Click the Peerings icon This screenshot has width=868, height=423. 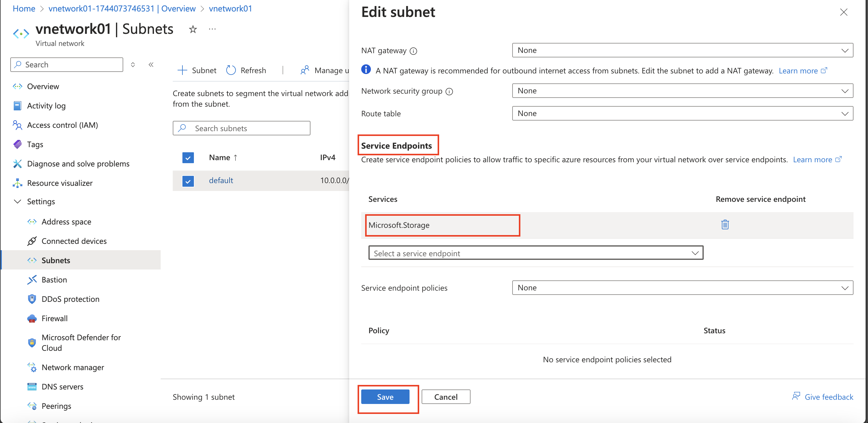click(32, 406)
